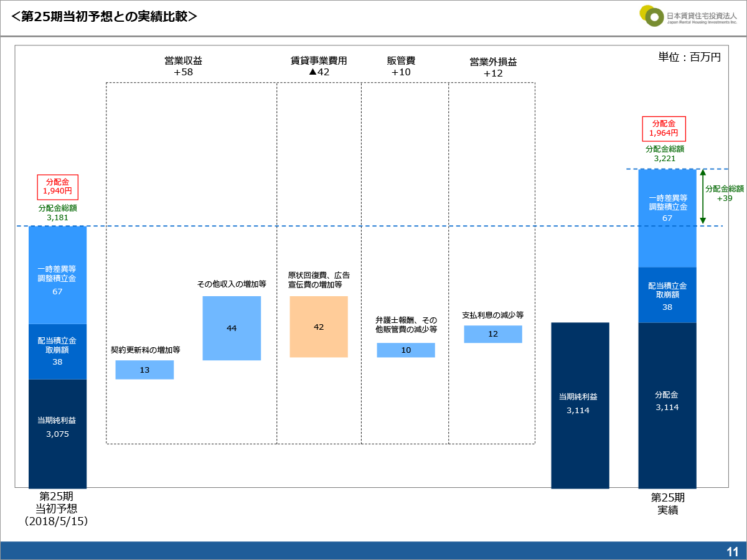The image size is (747, 560).
Task: Click the 営業収益 +58 column header
Action: 183,66
